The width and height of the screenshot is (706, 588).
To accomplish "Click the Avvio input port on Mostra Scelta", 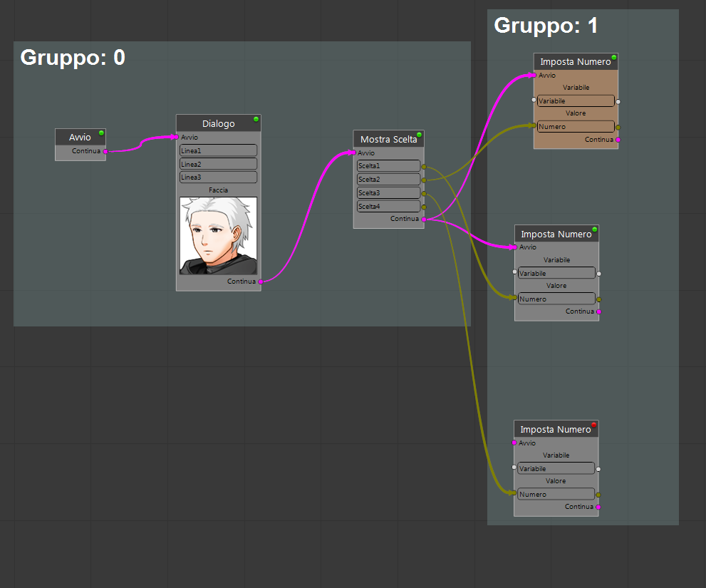I will (354, 153).
